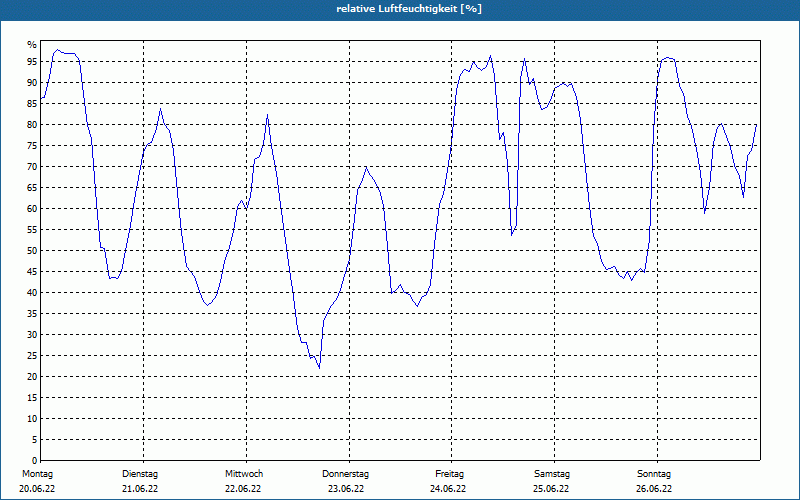Select the 'Donnerstag' day label
The image size is (800, 500).
click(x=345, y=474)
